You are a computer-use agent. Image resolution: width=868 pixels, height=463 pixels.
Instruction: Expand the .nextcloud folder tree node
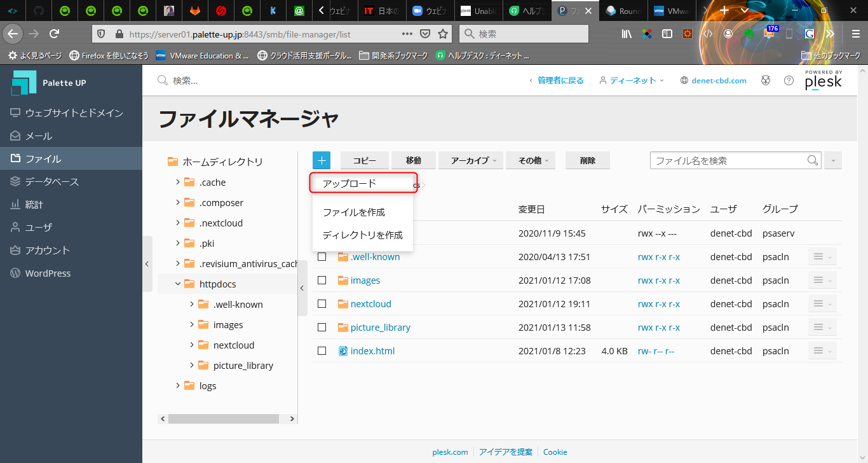(178, 223)
